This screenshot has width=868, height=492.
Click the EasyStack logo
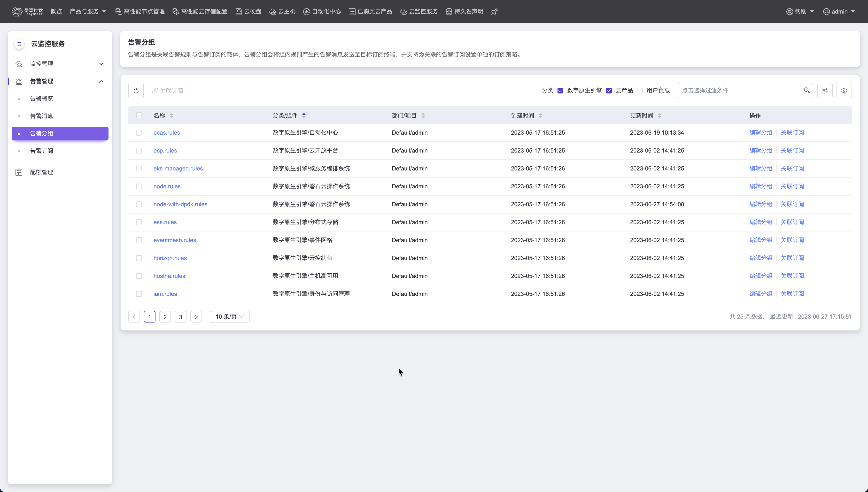(x=27, y=11)
